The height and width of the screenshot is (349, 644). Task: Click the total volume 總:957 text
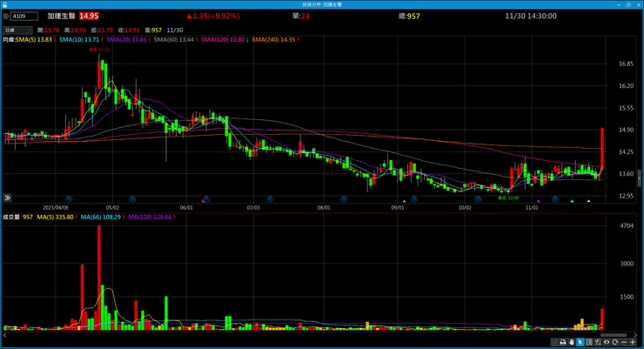(409, 16)
